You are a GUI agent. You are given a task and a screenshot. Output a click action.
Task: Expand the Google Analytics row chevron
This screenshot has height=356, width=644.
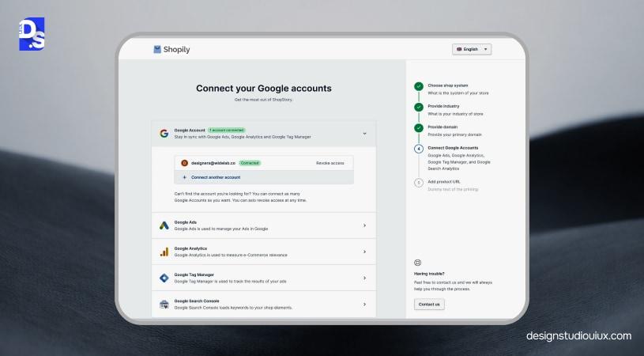[364, 252]
